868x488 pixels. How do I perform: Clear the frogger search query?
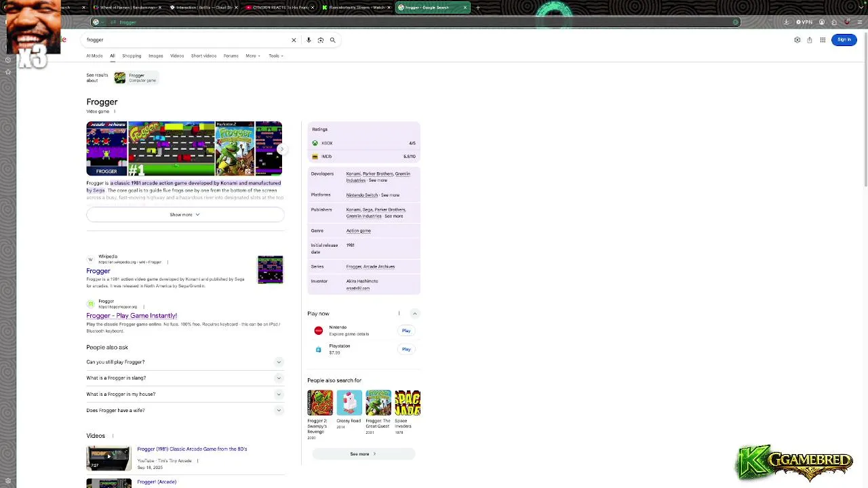(294, 40)
